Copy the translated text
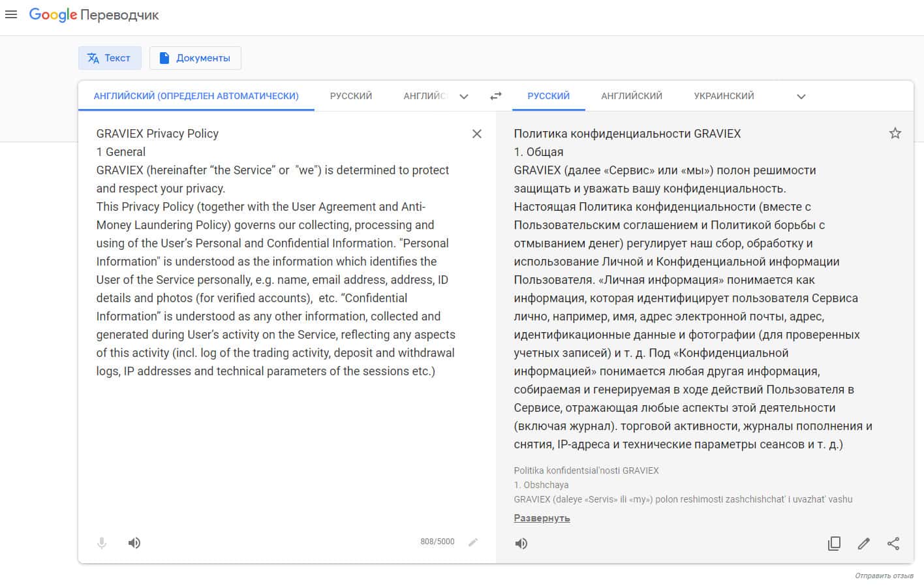 [834, 544]
